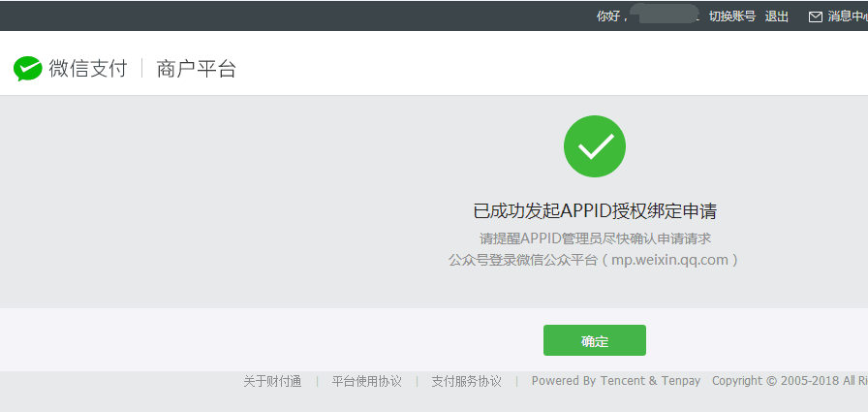Image resolution: width=868 pixels, height=412 pixels.
Task: Click the 请提醒APPID管理员 reminder line
Action: 594,238
